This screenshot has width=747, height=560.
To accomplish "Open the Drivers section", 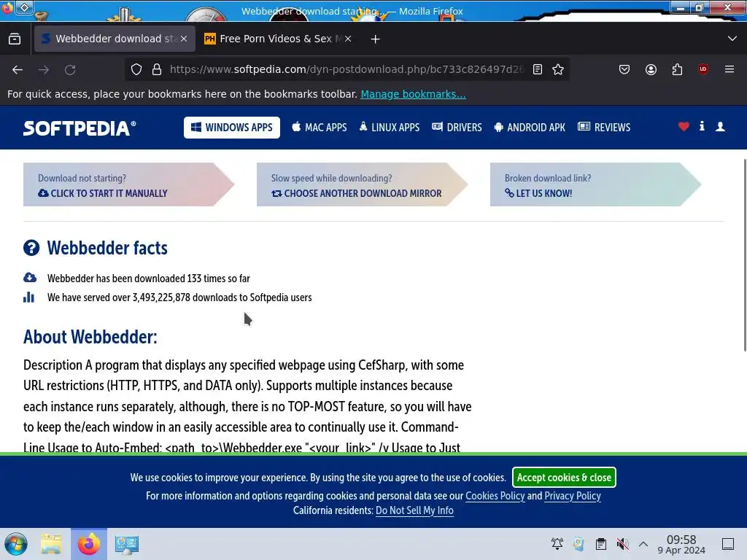I will pos(457,128).
